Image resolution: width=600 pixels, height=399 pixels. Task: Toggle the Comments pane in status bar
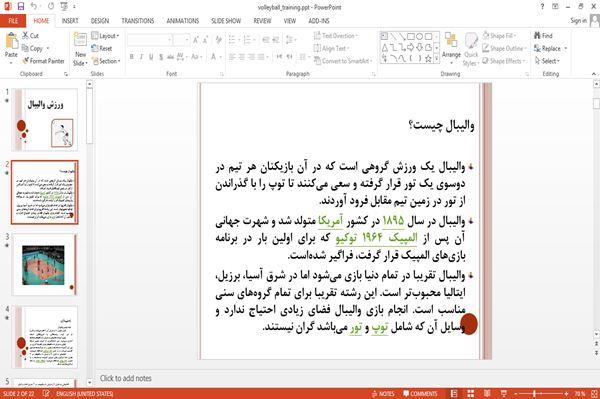420,394
